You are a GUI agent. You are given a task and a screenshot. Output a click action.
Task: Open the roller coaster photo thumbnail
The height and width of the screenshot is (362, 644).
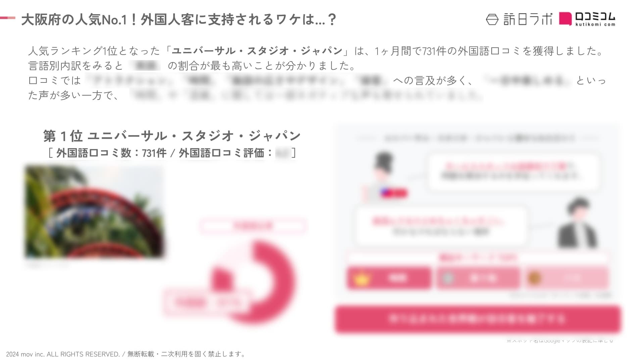point(94,212)
